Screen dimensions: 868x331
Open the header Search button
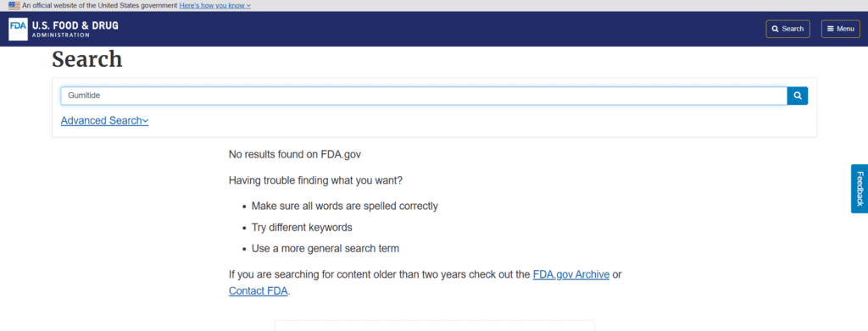[x=787, y=29]
